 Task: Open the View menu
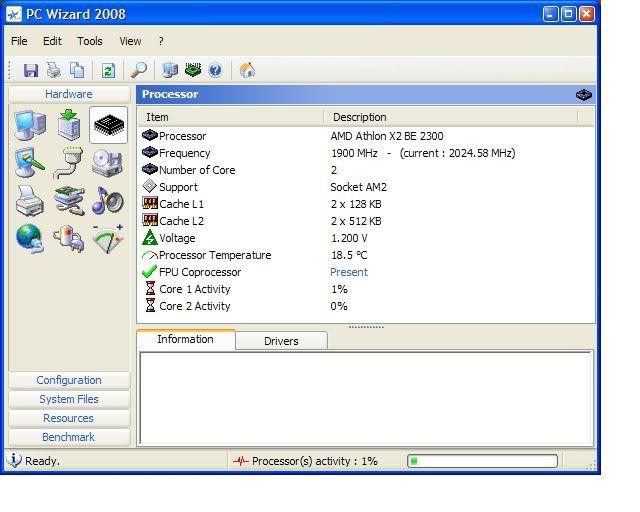pos(130,41)
